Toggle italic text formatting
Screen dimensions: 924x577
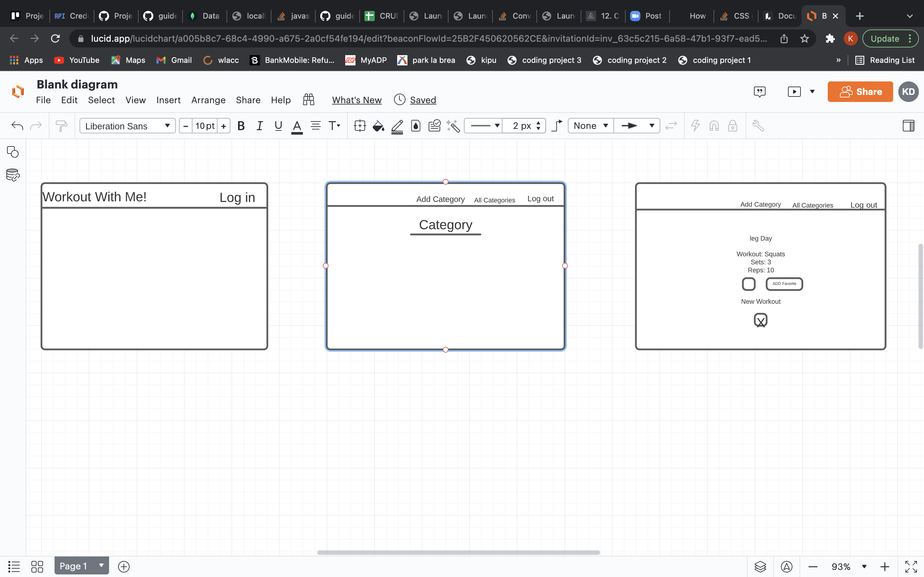coord(260,126)
